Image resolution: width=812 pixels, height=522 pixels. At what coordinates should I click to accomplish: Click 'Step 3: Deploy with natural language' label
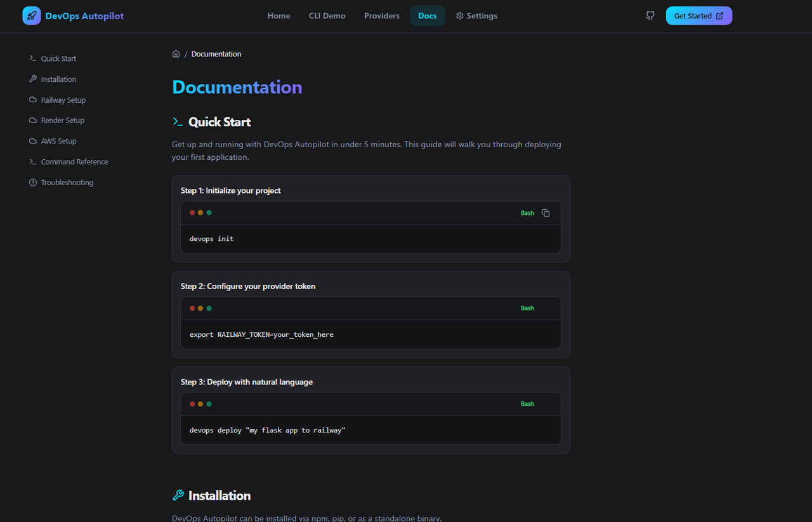[247, 382]
